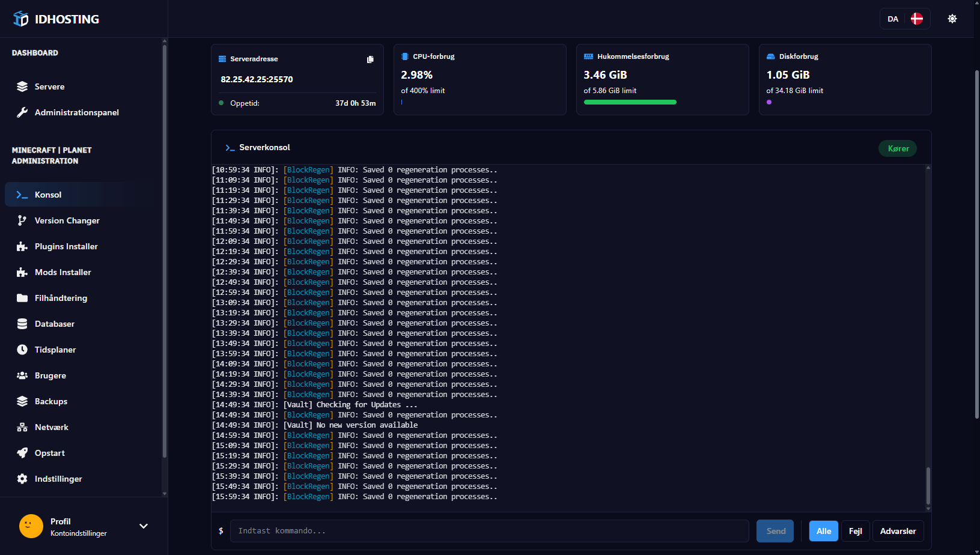Show all logs with the Alle filter

[x=823, y=531]
